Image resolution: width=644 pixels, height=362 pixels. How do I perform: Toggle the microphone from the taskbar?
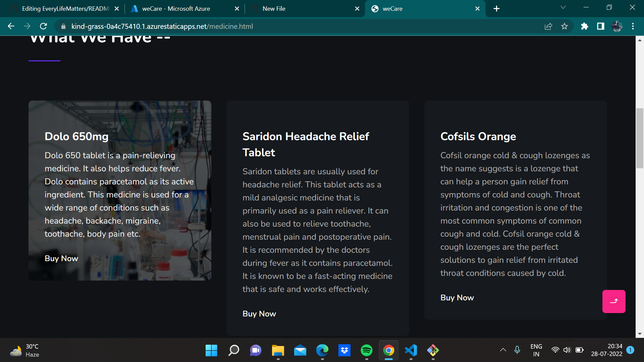tap(517, 350)
